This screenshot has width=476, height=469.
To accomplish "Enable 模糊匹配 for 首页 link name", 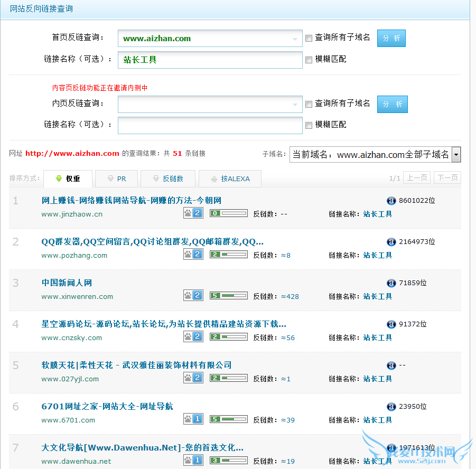I will pos(309,60).
